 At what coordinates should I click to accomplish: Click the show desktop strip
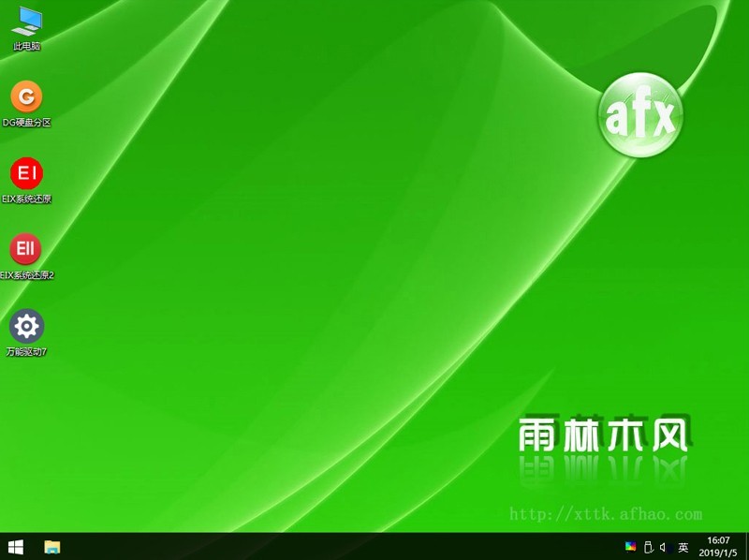point(746,547)
